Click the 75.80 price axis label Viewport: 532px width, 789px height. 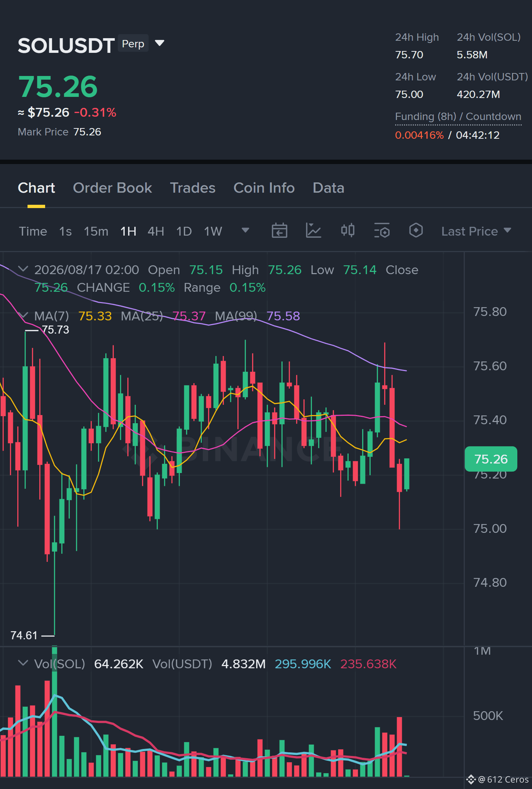[x=490, y=312]
